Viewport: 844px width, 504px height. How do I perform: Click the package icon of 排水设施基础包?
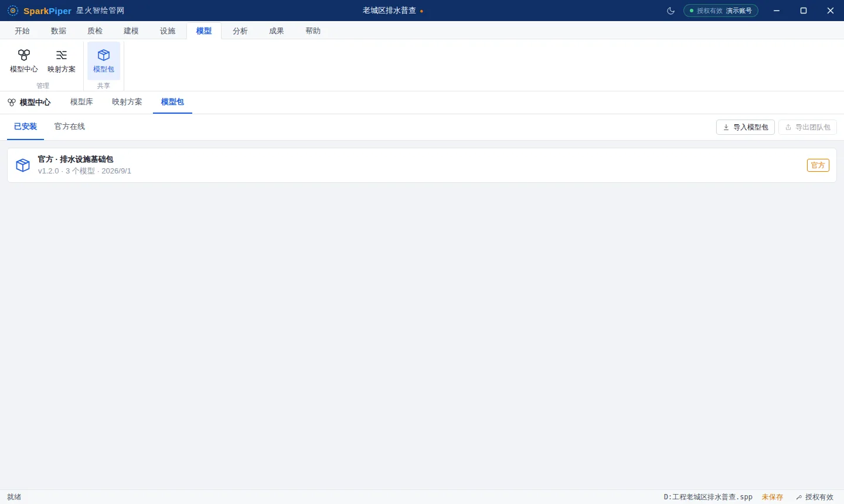(x=23, y=165)
